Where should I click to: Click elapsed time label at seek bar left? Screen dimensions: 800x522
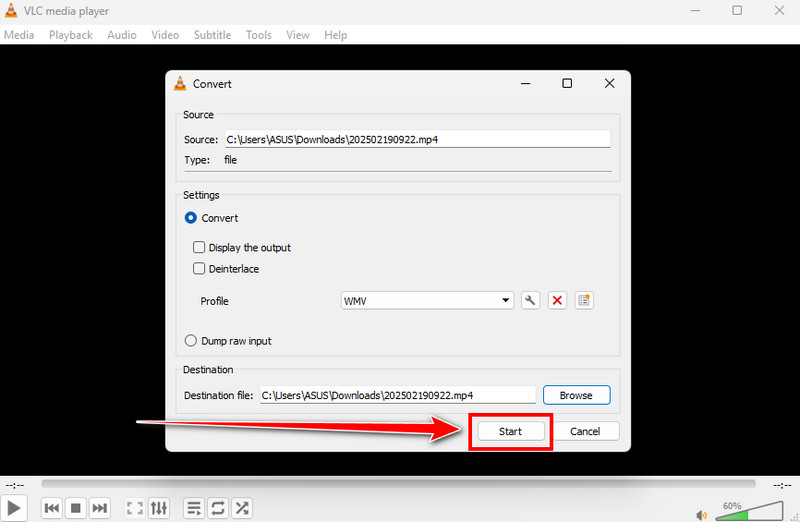[x=15, y=485]
